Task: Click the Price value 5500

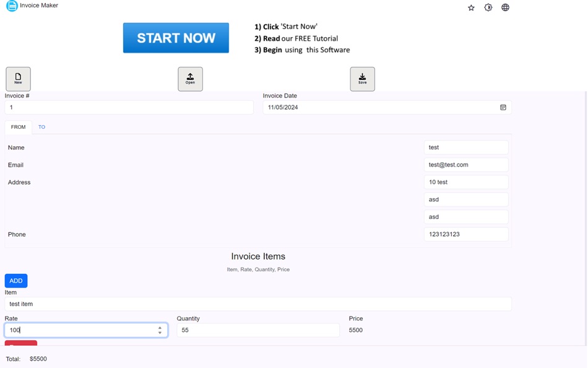Action: (355, 330)
